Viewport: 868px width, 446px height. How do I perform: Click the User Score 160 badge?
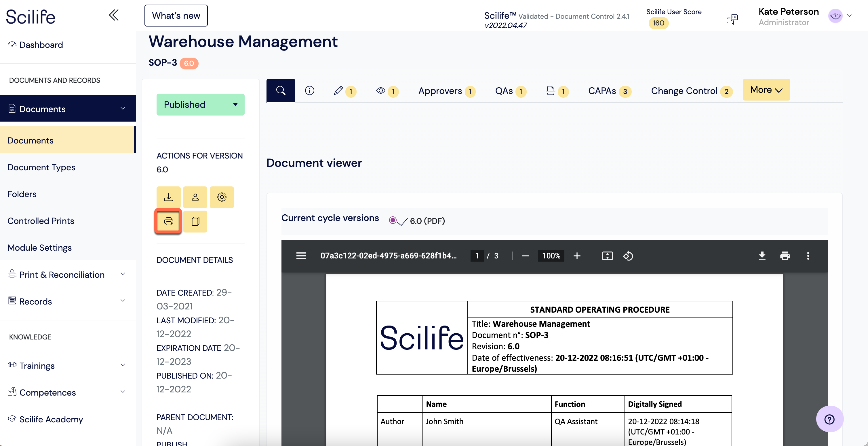658,23
